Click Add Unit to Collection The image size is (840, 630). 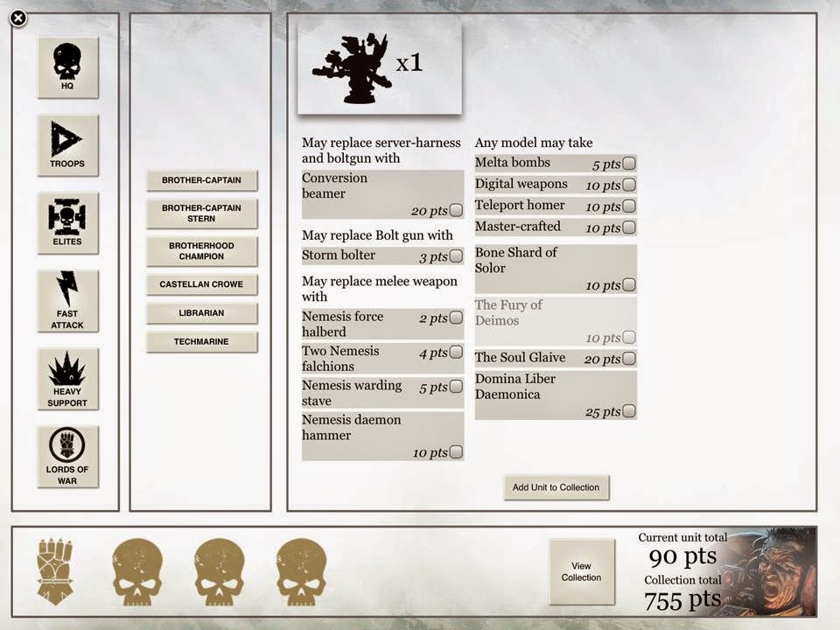[556, 487]
